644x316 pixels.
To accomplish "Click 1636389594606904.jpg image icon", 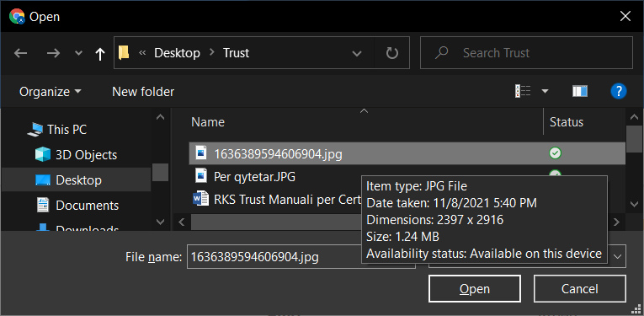I will pos(201,153).
